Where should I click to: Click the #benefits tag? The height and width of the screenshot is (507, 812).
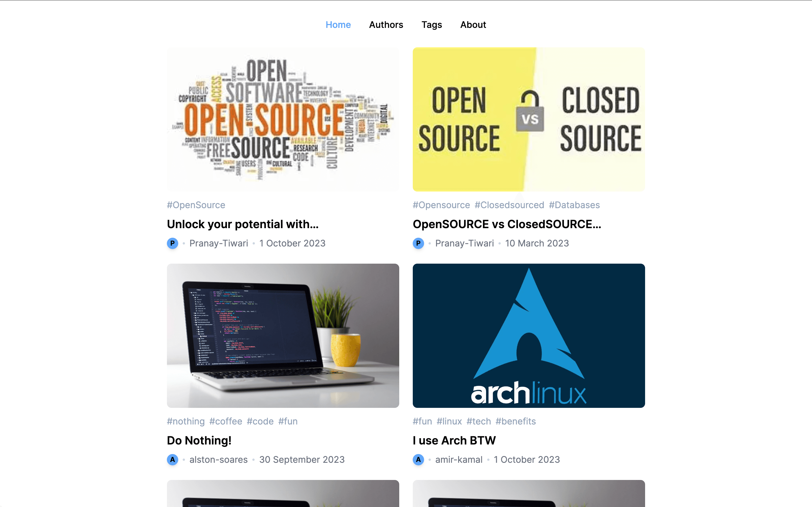coord(516,421)
